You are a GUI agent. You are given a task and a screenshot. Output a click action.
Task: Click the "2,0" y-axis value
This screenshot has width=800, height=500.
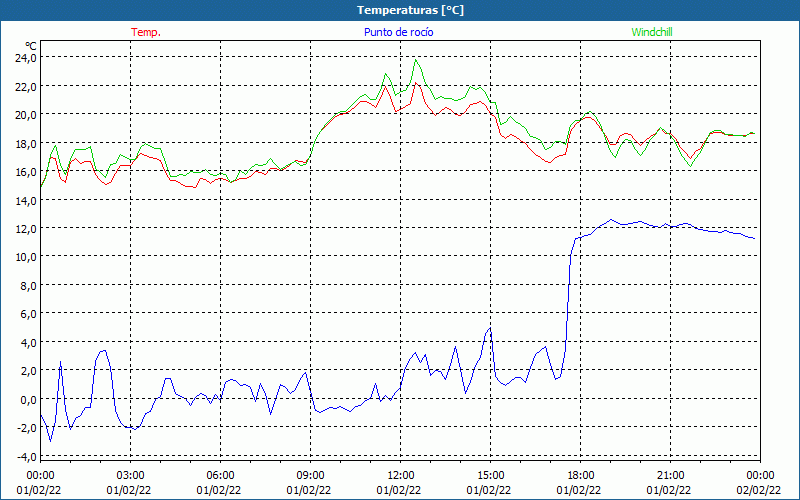[x=28, y=370]
